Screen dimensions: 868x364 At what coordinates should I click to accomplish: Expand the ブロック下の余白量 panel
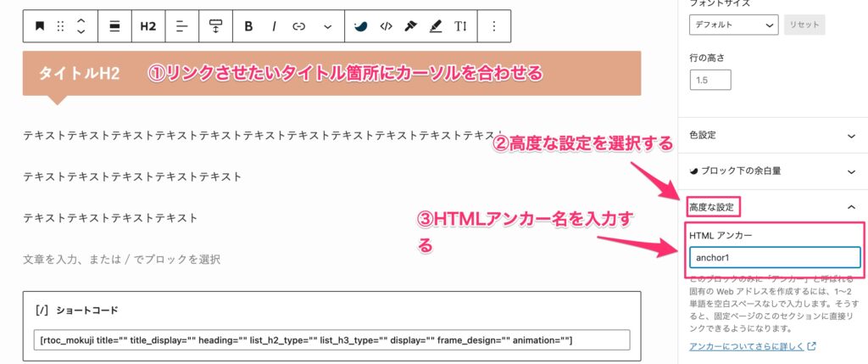click(x=773, y=171)
